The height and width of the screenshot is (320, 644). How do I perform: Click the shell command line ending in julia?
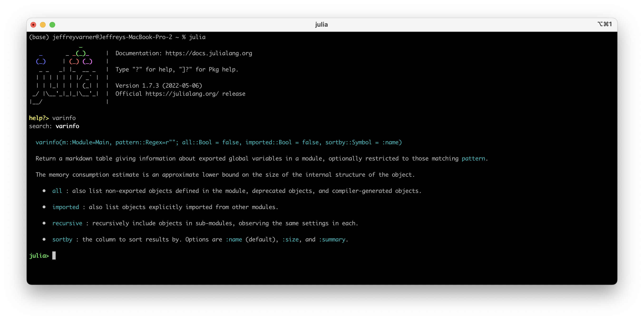(117, 37)
